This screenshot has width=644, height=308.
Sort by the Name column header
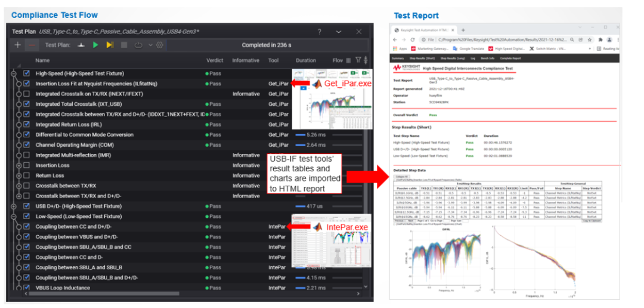pos(42,60)
